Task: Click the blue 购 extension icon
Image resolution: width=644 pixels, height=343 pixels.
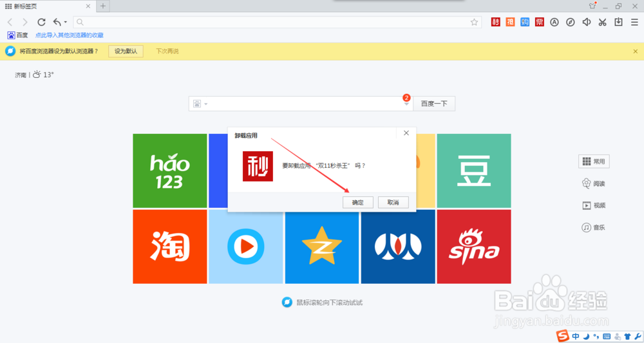Action: tap(525, 22)
